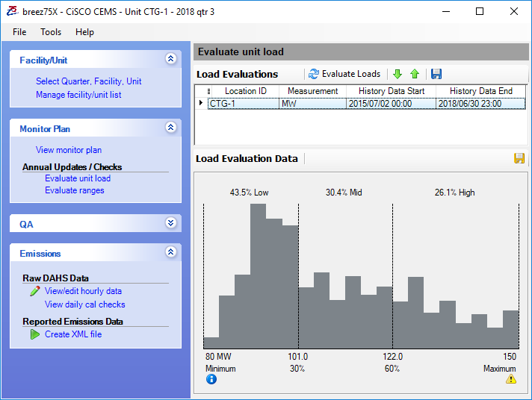Sort by History Data Start column header

pyautogui.click(x=392, y=91)
